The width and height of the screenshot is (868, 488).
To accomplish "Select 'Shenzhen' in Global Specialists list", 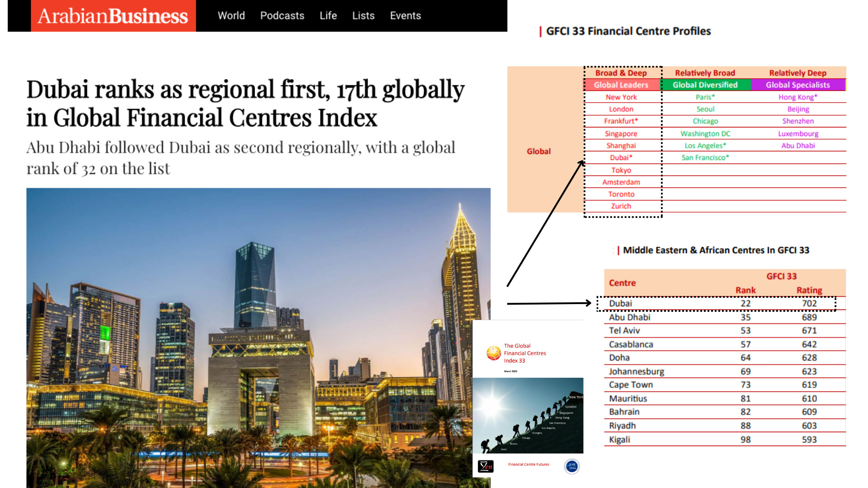I will pyautogui.click(x=798, y=121).
